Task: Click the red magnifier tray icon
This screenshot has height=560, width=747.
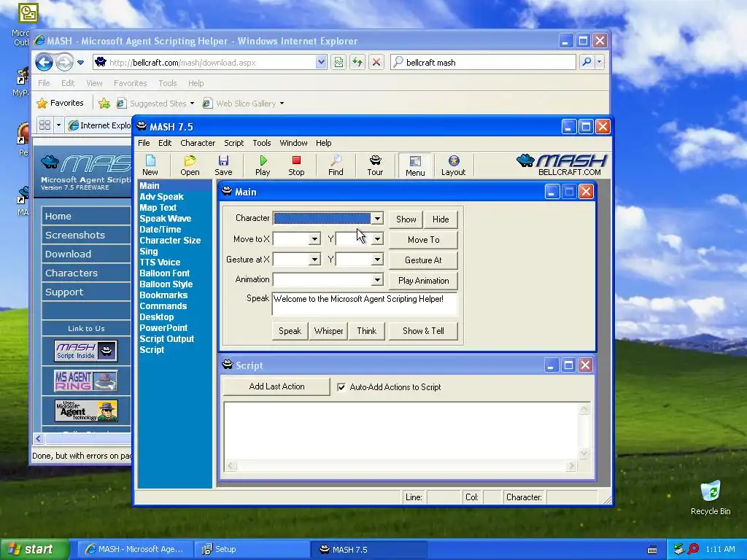Action: pos(693,549)
